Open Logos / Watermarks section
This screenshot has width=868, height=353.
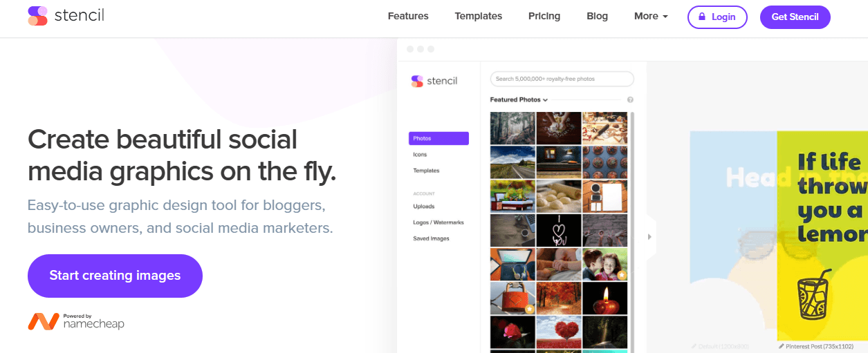click(x=438, y=222)
